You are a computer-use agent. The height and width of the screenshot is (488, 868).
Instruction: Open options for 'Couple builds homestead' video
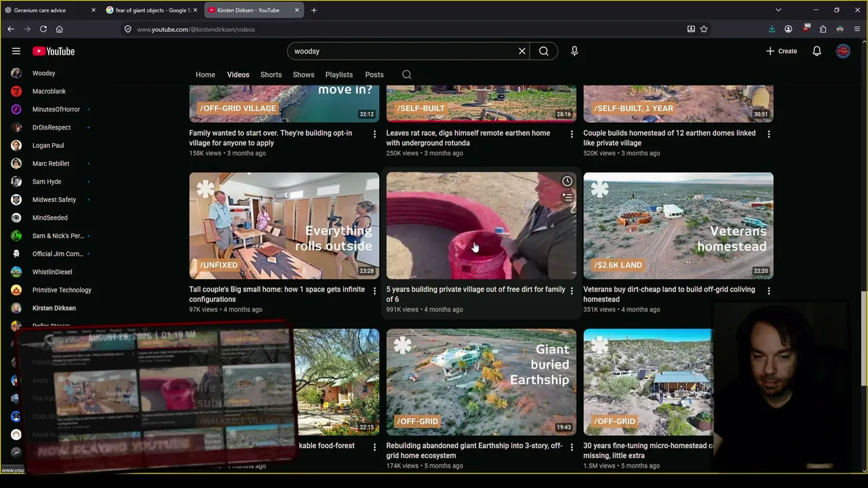[x=769, y=134]
